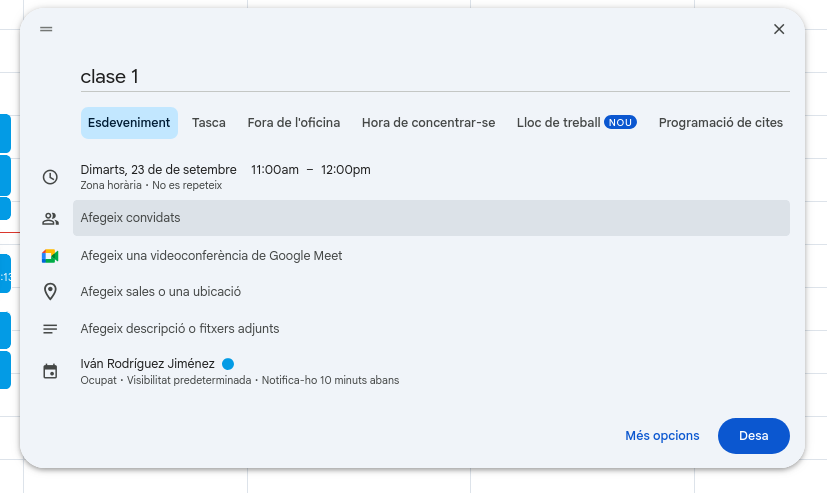Click the guests people icon
Screen dimensions: 827x493
click(50, 218)
